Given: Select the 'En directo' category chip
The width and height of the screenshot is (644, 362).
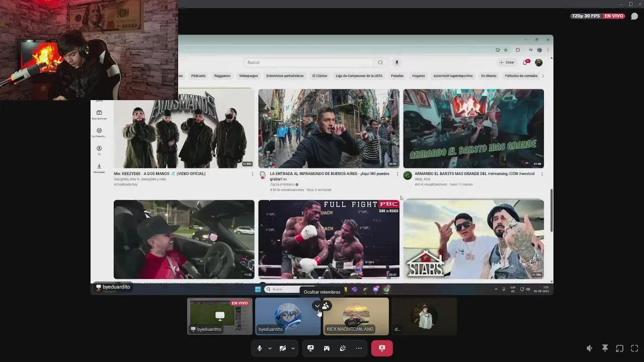Looking at the screenshot, I should [x=489, y=76].
